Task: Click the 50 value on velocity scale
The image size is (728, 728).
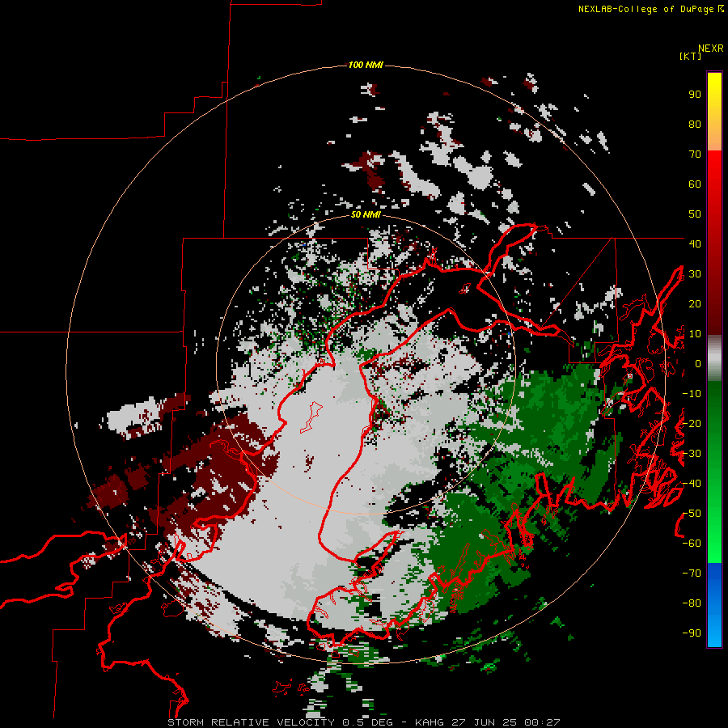Action: [695, 214]
